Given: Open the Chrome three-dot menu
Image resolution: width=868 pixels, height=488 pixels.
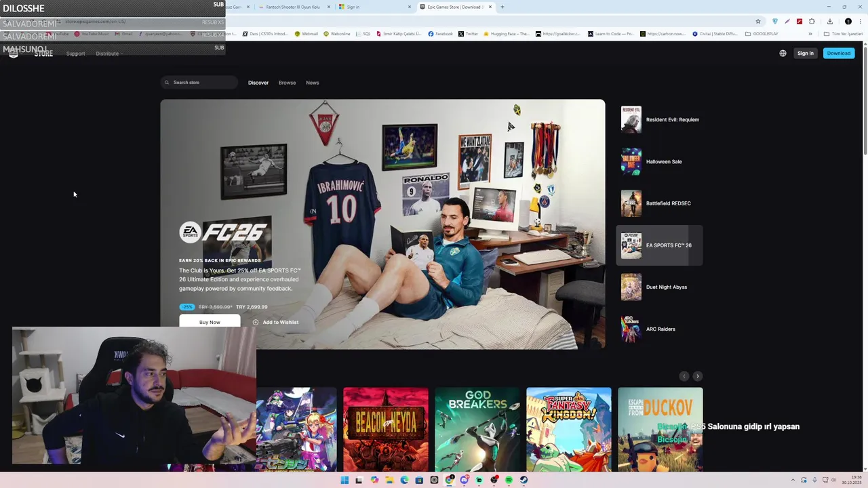Looking at the screenshot, I should (861, 21).
